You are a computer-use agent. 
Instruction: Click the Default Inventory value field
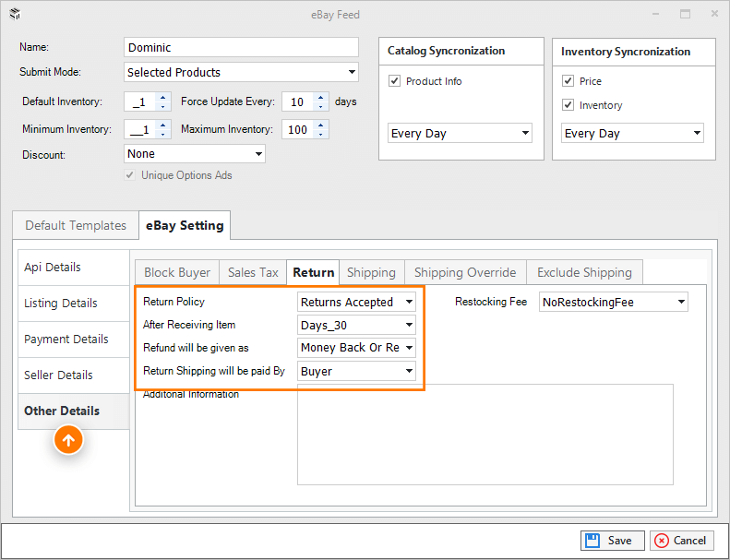140,101
